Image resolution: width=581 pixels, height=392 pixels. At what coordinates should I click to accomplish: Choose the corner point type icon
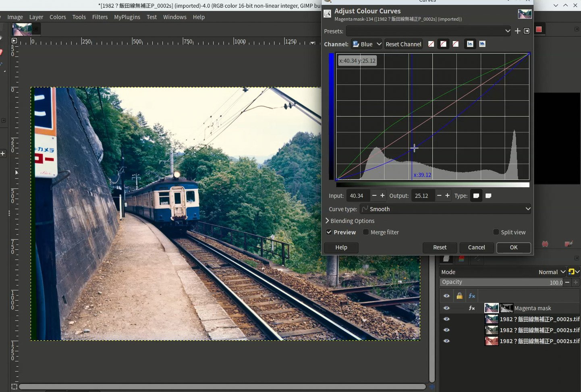tap(488, 196)
